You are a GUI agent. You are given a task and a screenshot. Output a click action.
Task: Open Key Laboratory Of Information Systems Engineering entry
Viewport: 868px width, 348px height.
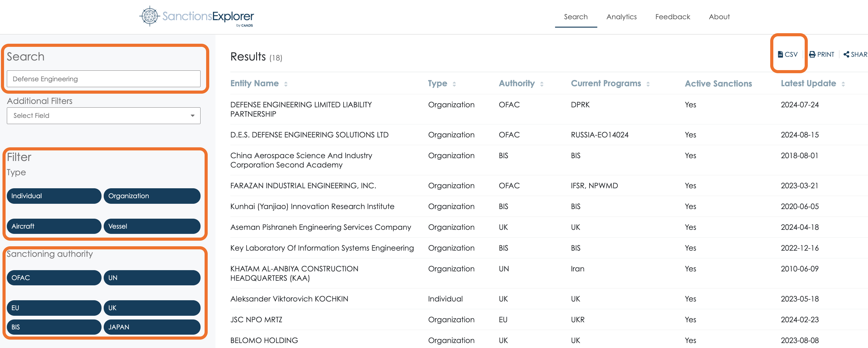click(322, 248)
